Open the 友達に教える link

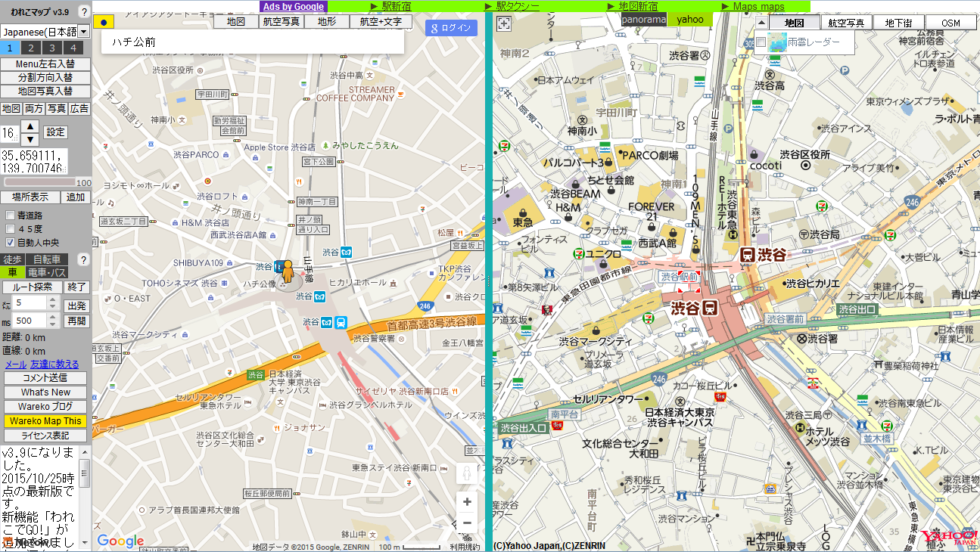(x=54, y=364)
